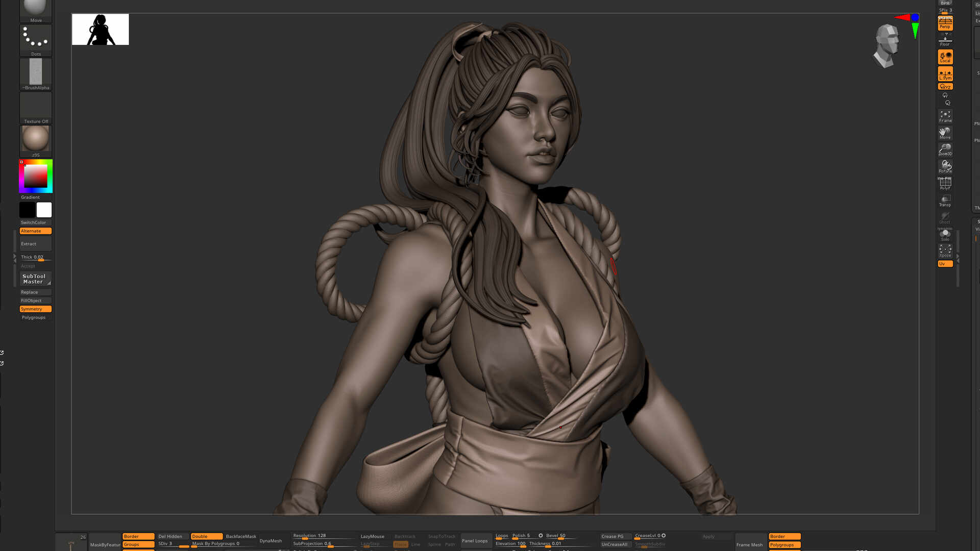Toggle L.Sym local symmetry button
Image resolution: width=980 pixels, height=551 pixels.
pyautogui.click(x=945, y=74)
